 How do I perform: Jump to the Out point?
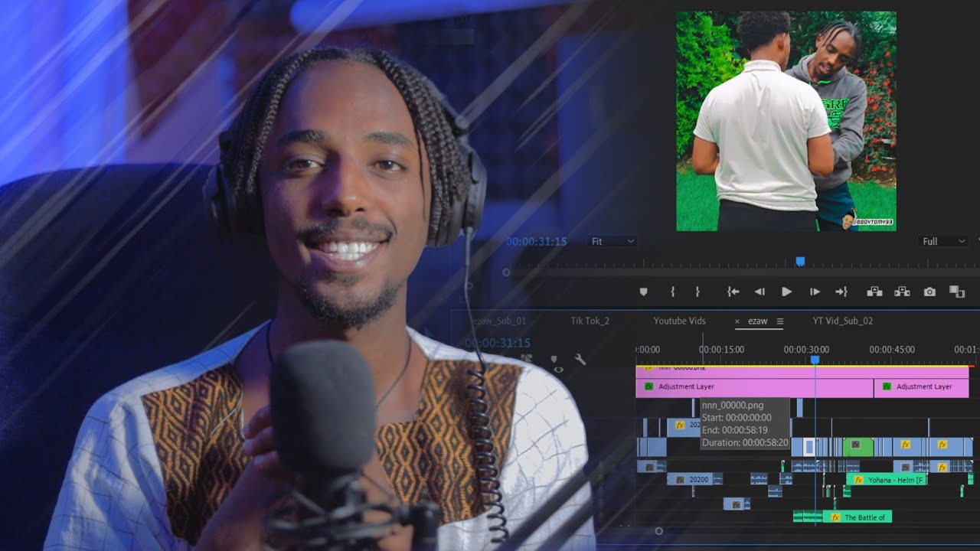click(x=841, y=292)
